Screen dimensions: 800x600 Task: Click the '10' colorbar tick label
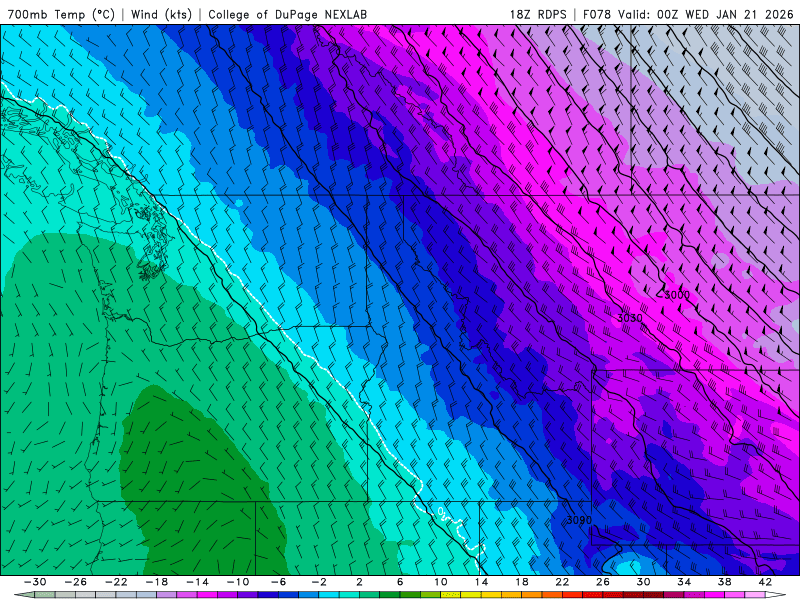(x=441, y=582)
